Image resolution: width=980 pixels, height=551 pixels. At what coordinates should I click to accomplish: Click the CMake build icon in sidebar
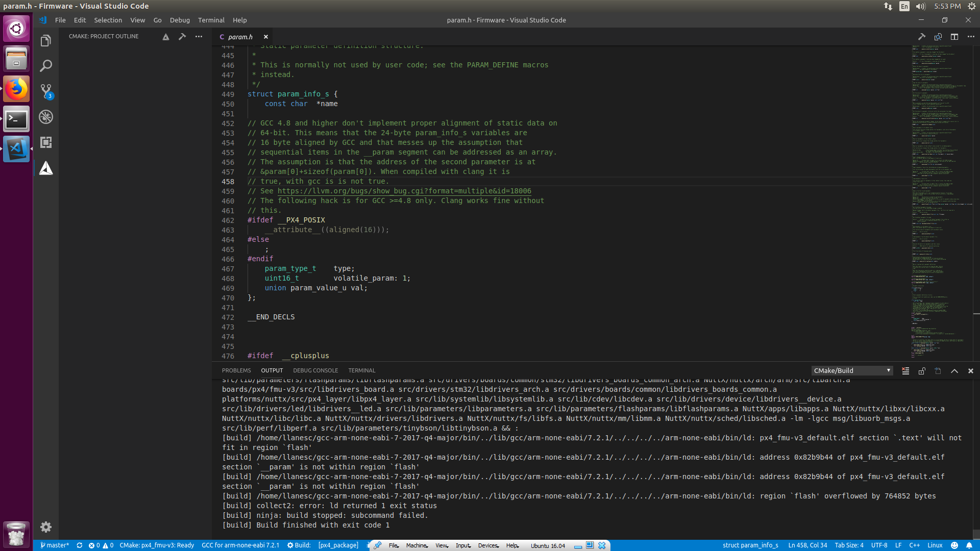pyautogui.click(x=46, y=169)
